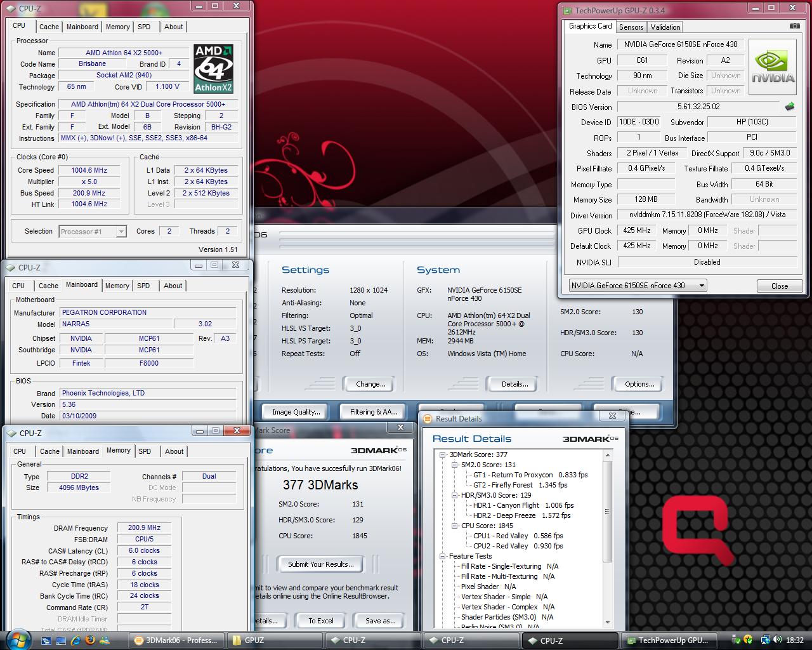Screen dimensions: 812x650
Task: Collapse the CPU Score tree node
Action: tap(455, 526)
